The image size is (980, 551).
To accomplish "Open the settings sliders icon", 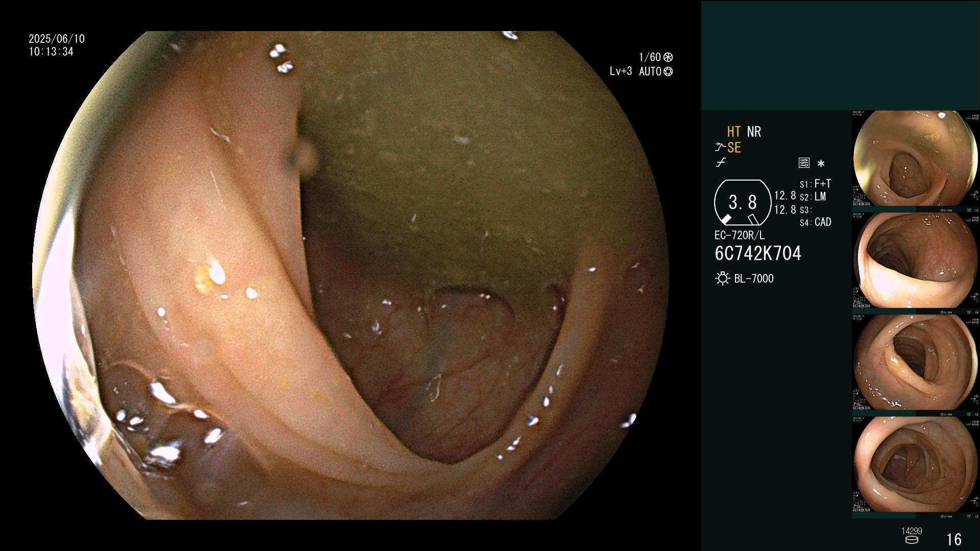I will pyautogui.click(x=804, y=163).
